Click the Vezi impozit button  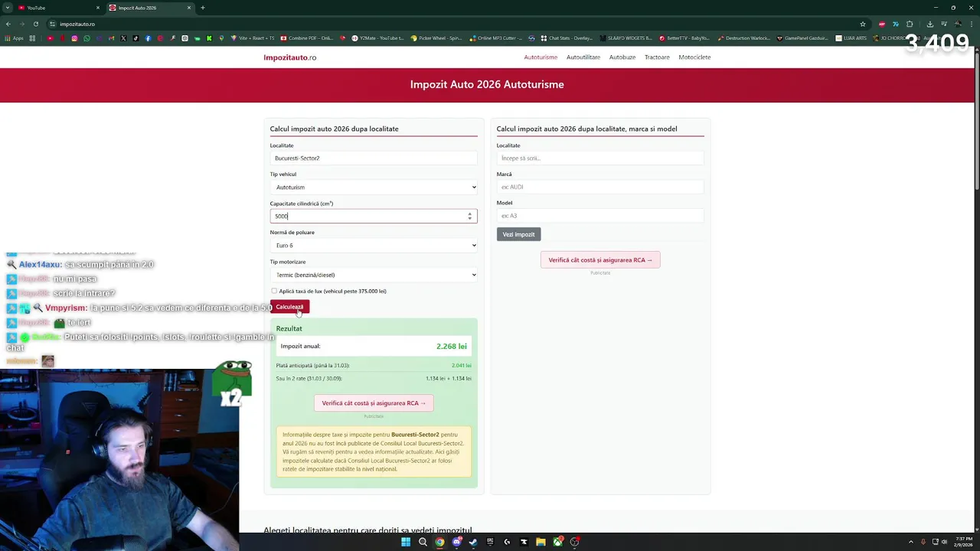click(518, 234)
